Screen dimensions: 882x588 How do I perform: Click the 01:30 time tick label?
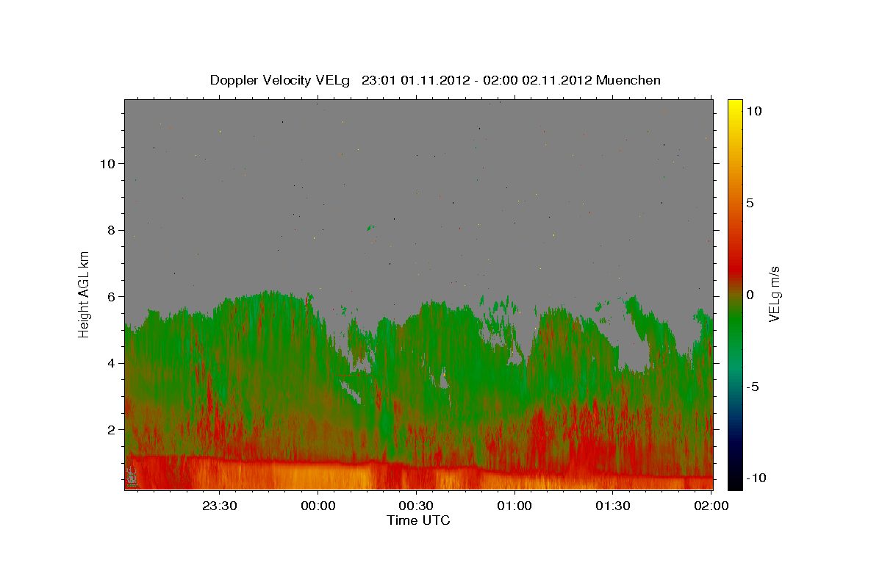[x=613, y=506]
